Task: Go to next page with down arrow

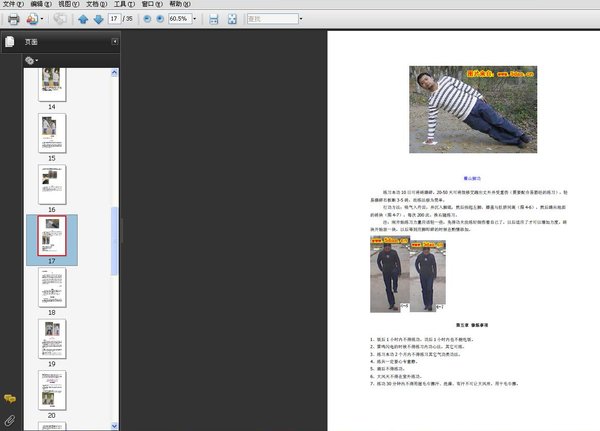Action: click(x=98, y=19)
